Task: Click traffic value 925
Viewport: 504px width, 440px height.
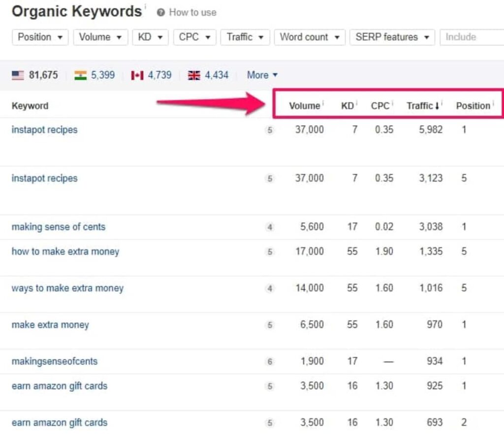Action: [x=435, y=386]
